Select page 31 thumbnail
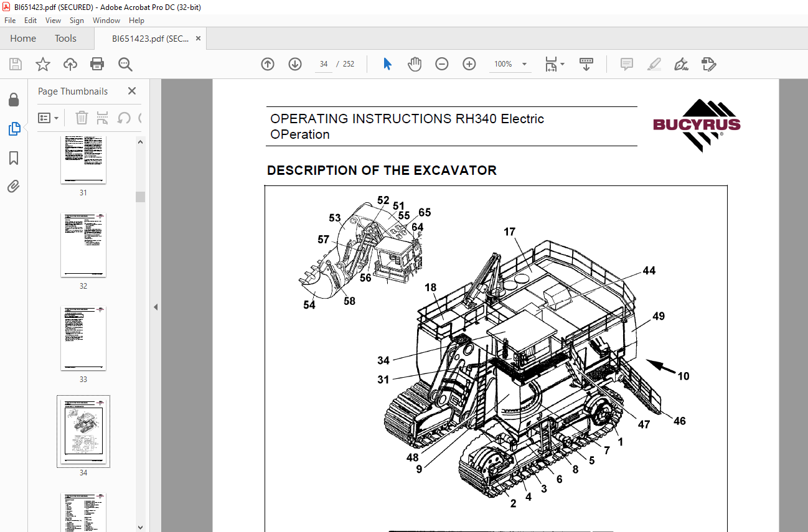 click(x=83, y=160)
